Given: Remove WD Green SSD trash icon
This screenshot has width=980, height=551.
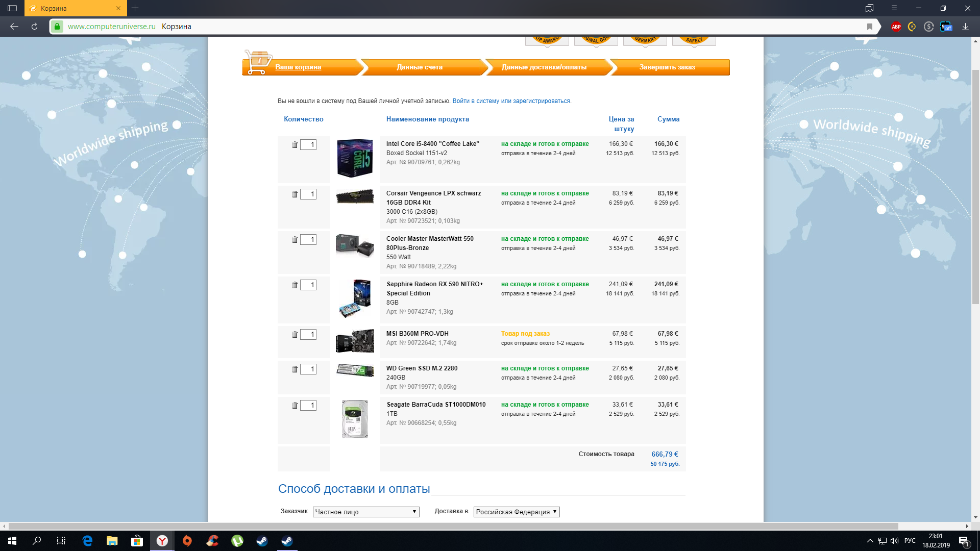Looking at the screenshot, I should tap(295, 369).
